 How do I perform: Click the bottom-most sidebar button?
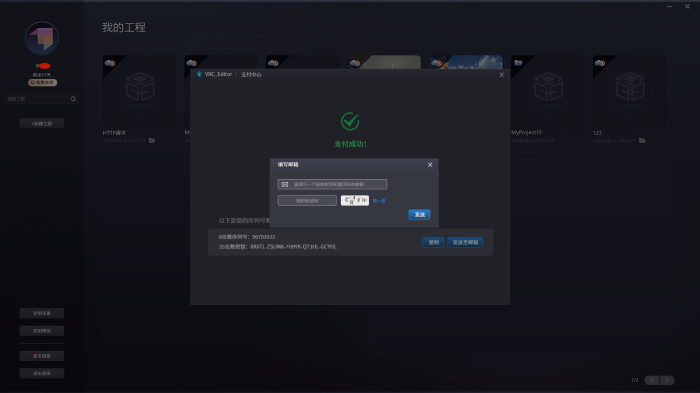click(42, 373)
